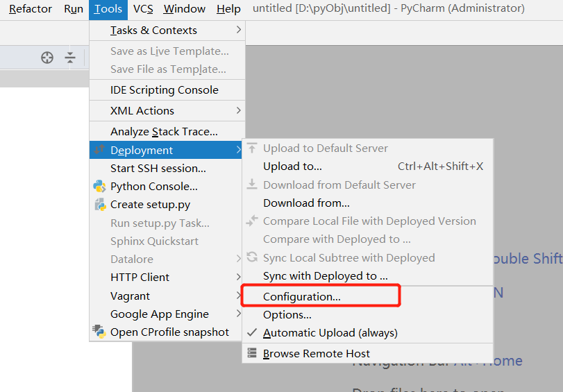Click the collapse all icon in toolbar
This screenshot has height=392, width=563.
point(70,58)
